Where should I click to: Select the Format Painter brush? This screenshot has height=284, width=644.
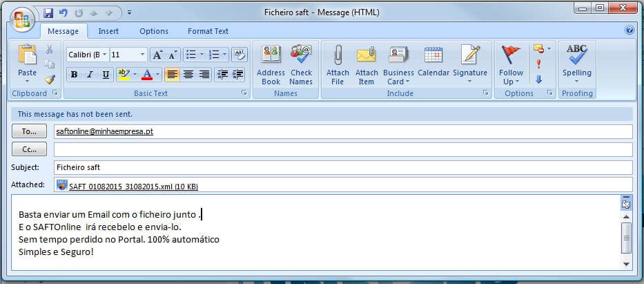[x=50, y=79]
